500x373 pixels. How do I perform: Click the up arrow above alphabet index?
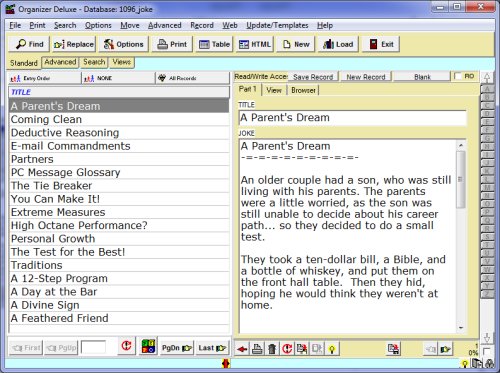[487, 78]
